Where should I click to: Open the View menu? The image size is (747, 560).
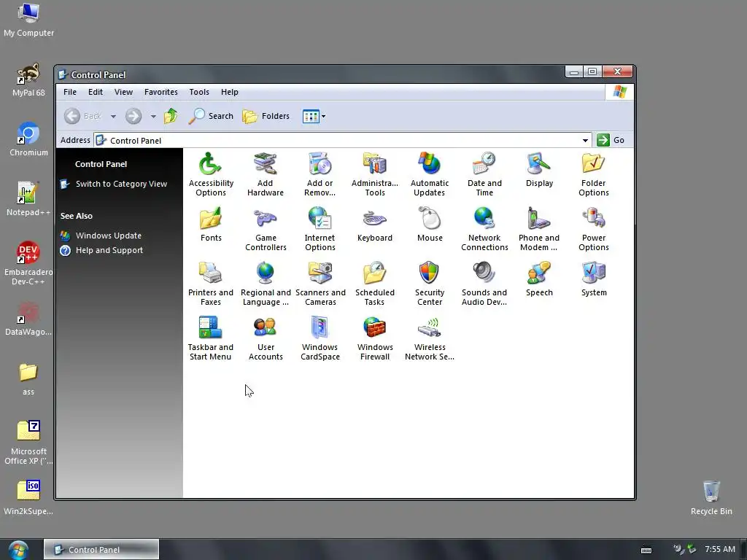[x=123, y=92]
